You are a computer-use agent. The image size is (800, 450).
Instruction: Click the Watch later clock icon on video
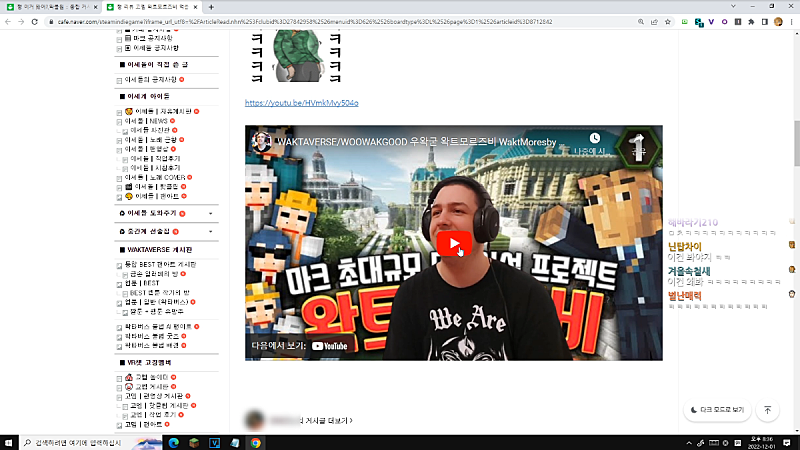[594, 138]
